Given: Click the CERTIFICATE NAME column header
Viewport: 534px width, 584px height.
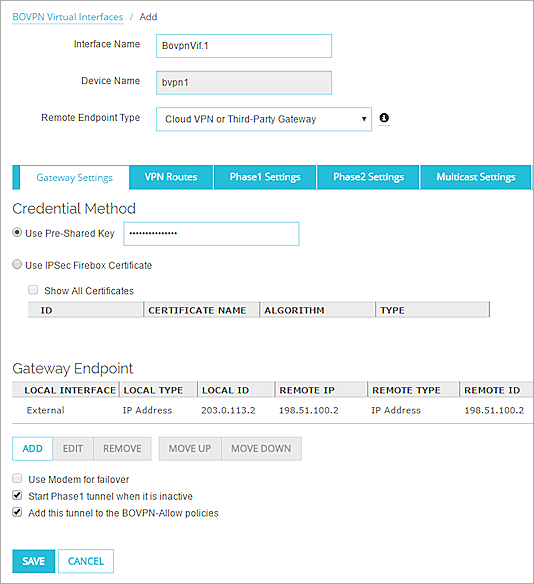Looking at the screenshot, I should coord(201,310).
